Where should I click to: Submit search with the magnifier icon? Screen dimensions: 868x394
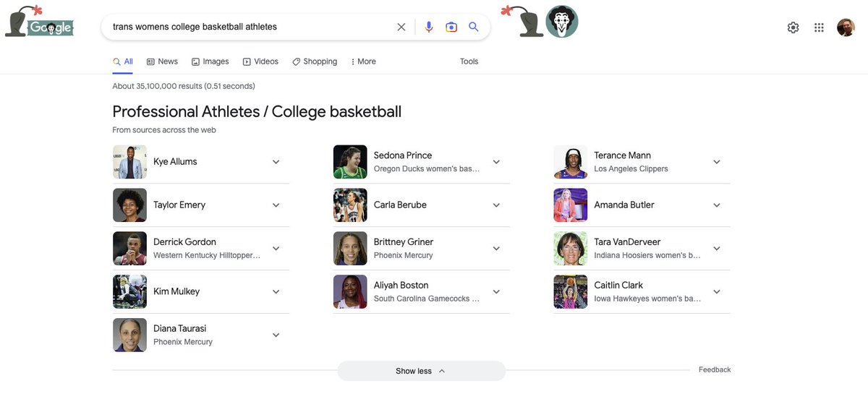pyautogui.click(x=474, y=27)
